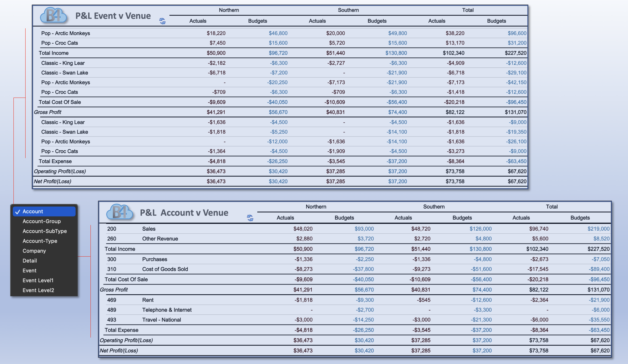
Task: Click Net Profit/(Loss) label in Event table
Action: point(52,181)
